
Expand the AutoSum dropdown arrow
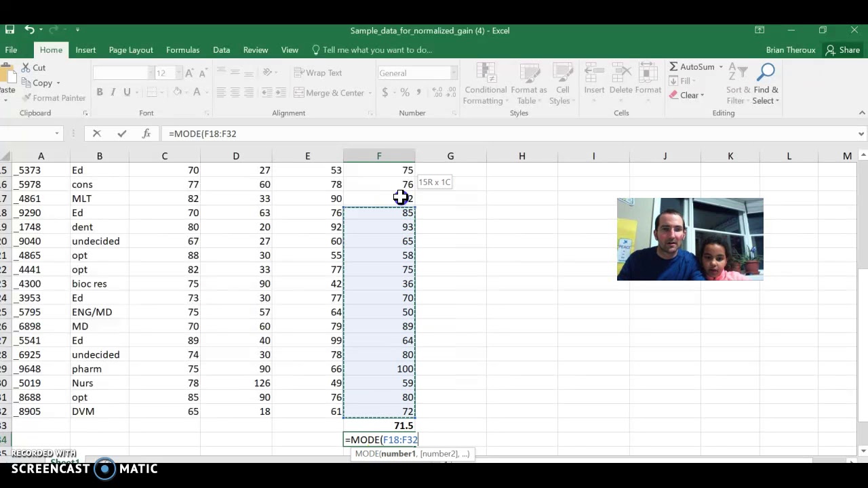(x=721, y=67)
